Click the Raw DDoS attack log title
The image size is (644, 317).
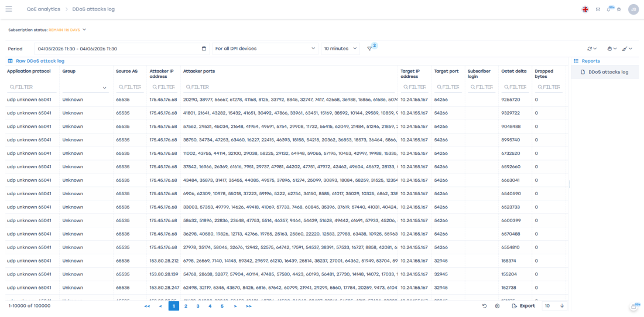point(40,61)
